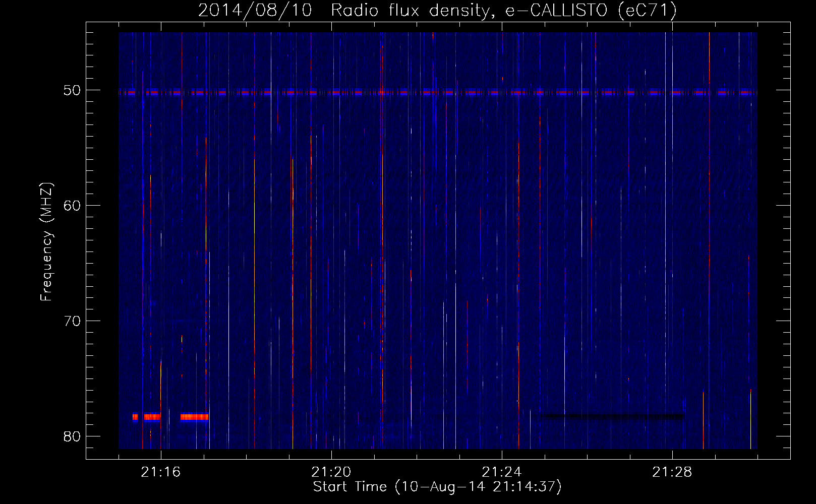
Task: Click the 21:24 time tick label
Action: [x=502, y=472]
